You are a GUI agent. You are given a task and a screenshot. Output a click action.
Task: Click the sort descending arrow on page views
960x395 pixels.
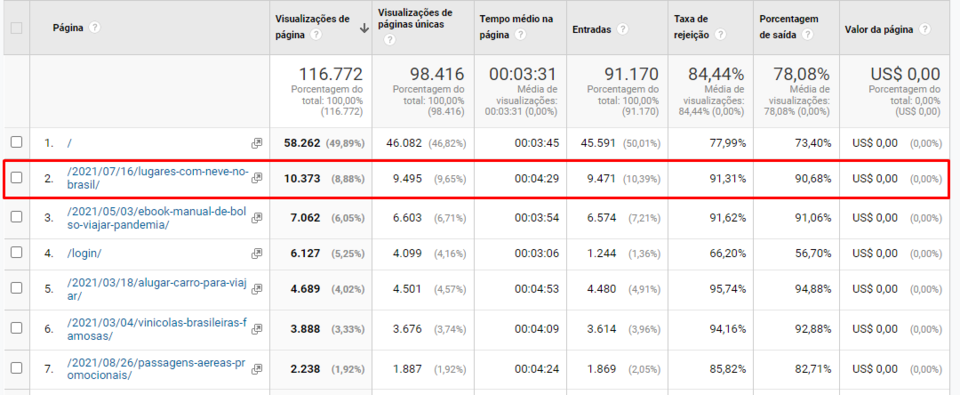[x=365, y=28]
